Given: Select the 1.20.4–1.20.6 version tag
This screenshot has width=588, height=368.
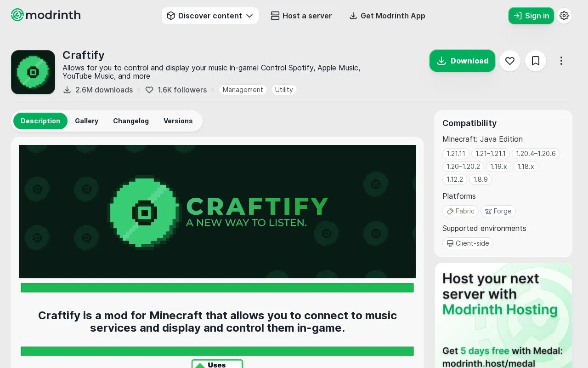Looking at the screenshot, I should [x=536, y=154].
